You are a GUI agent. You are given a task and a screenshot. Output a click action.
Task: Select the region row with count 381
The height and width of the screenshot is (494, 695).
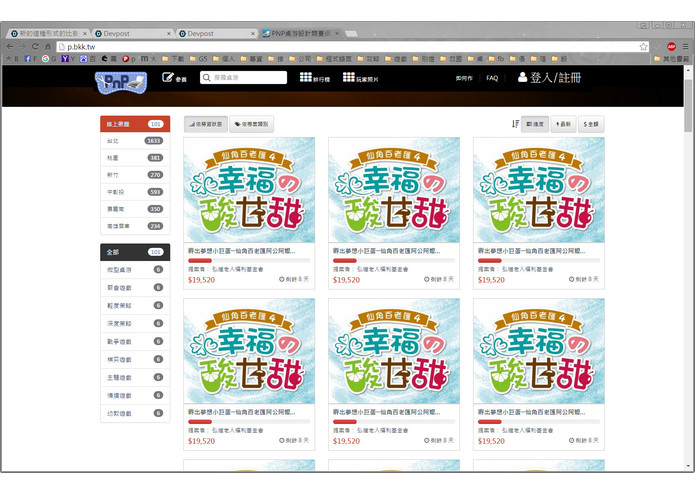(135, 158)
